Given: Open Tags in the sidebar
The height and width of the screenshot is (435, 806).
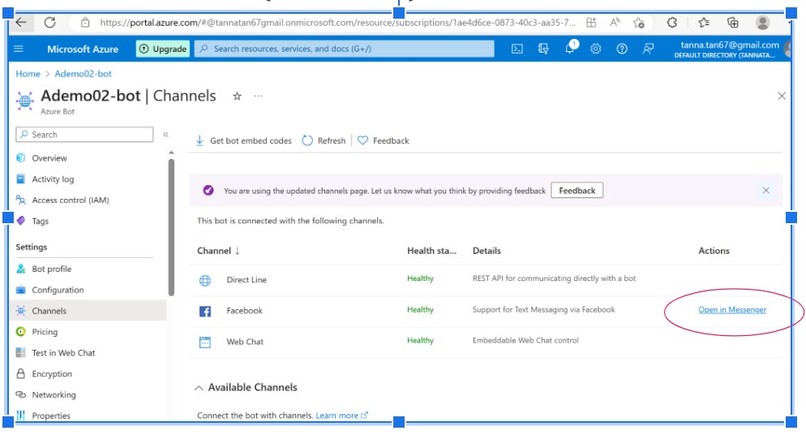Looking at the screenshot, I should pyautogui.click(x=40, y=221).
